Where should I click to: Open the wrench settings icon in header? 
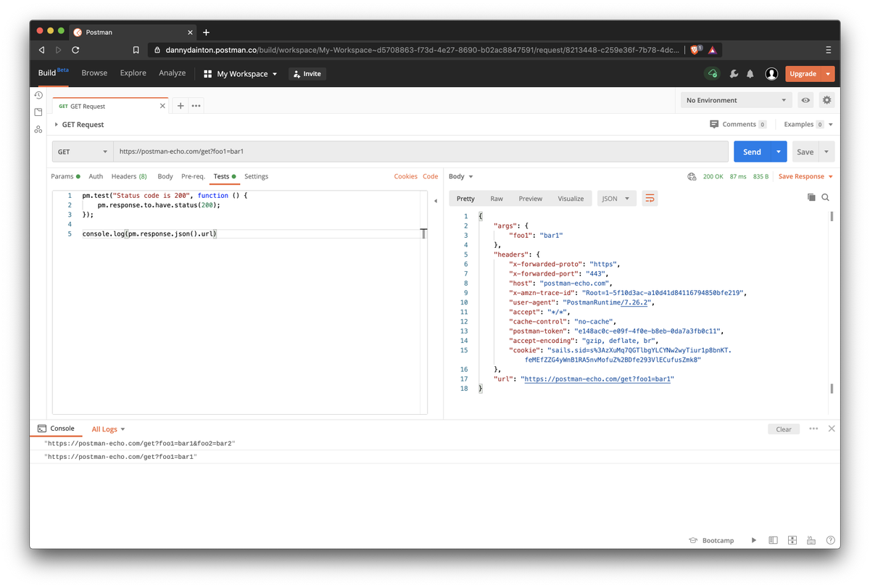(734, 74)
